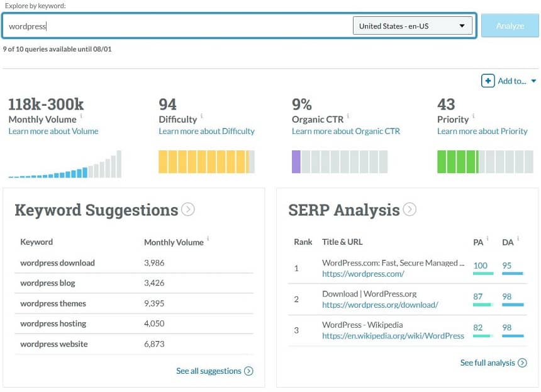This screenshot has height=392, width=541.
Task: Click the SERP Analysis arrow circle icon
Action: [x=410, y=209]
